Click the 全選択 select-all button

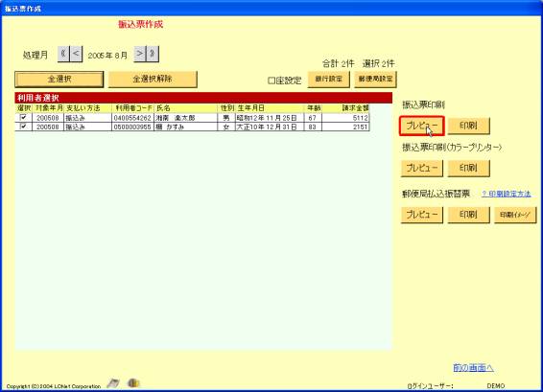[59, 80]
